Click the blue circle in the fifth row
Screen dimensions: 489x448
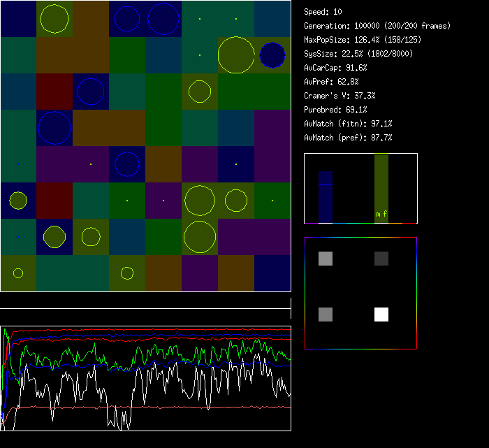pos(127,164)
